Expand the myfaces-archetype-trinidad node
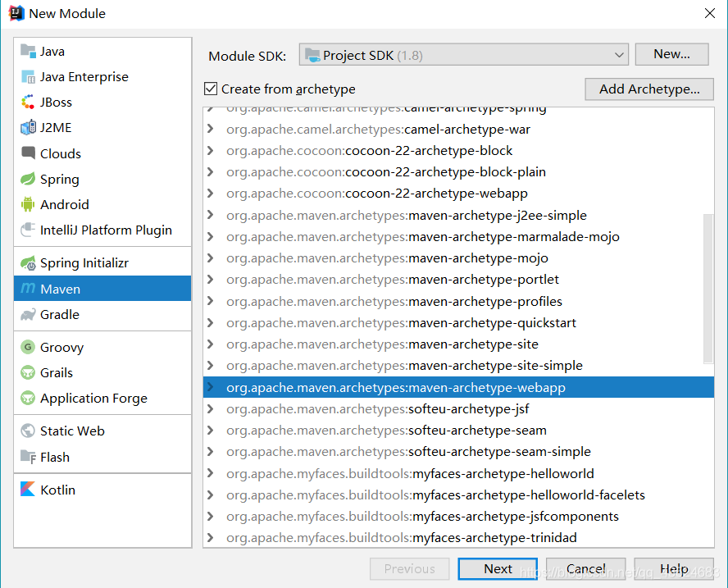728x588 pixels. [x=211, y=538]
